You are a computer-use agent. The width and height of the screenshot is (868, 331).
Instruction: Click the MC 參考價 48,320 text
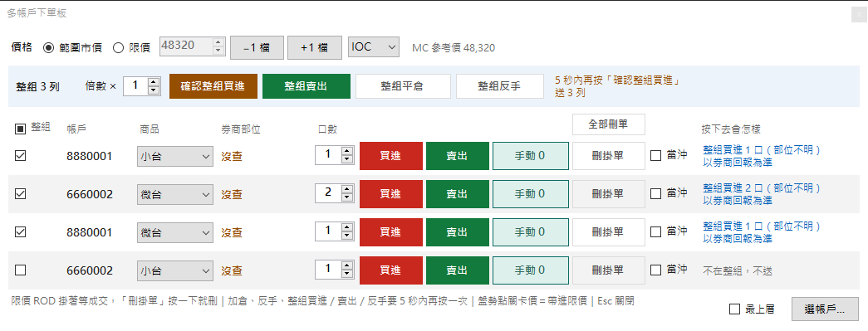pyautogui.click(x=454, y=48)
